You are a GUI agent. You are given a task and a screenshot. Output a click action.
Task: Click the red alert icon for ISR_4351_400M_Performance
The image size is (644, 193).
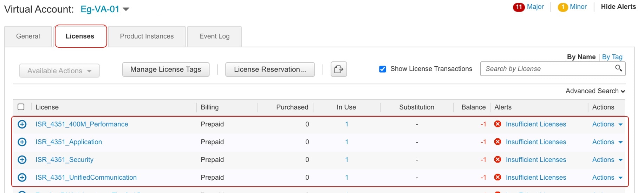click(497, 124)
